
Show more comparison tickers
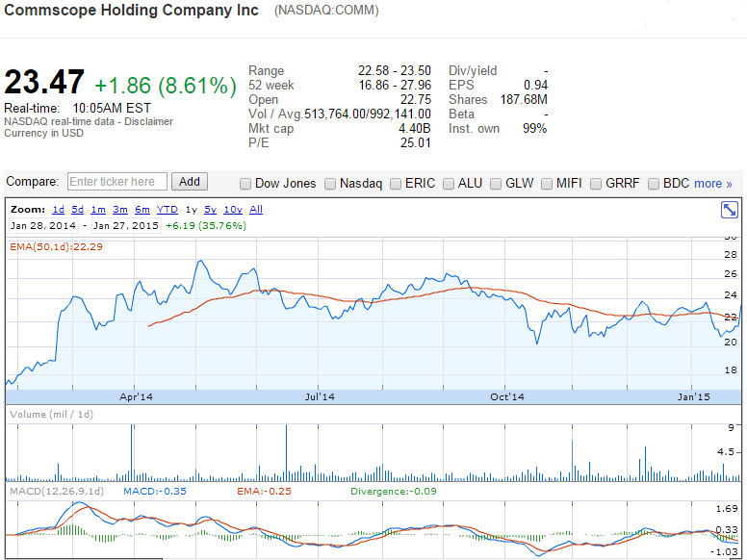[x=713, y=184]
